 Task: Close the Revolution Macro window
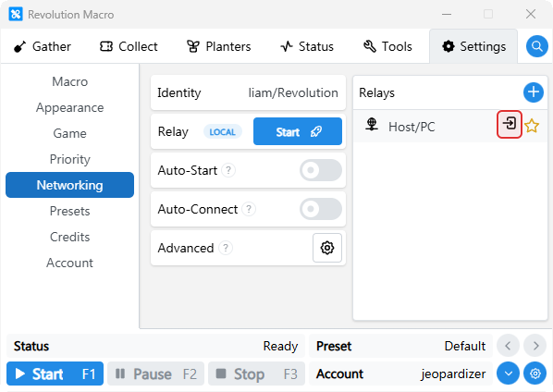[x=531, y=14]
